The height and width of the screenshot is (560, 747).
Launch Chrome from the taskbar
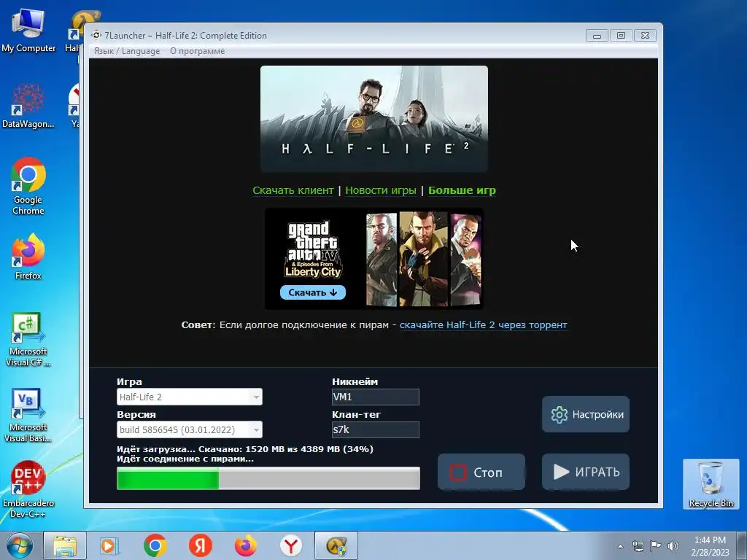pos(155,545)
